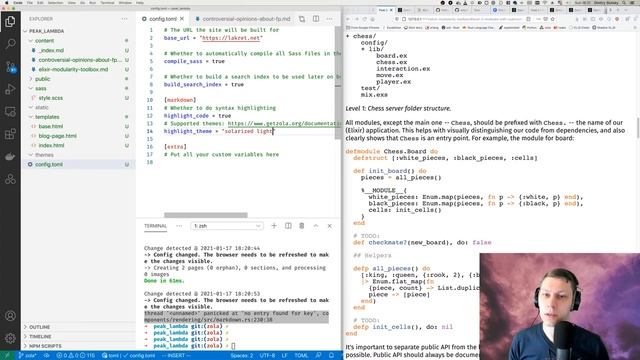Open the Terminal menu in macOS menu bar
Viewport: 640px width, 360px height.
tap(107, 2)
